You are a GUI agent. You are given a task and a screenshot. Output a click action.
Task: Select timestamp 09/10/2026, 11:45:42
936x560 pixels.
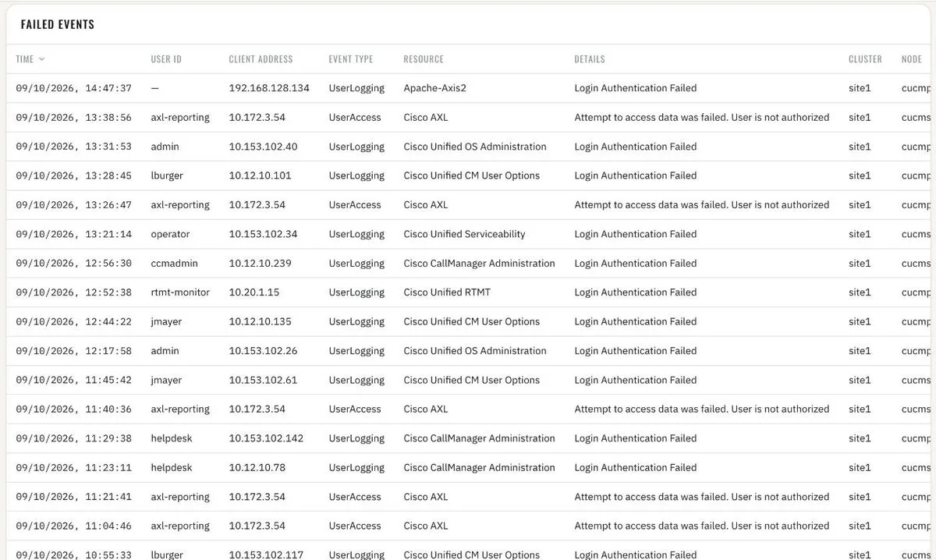click(74, 380)
